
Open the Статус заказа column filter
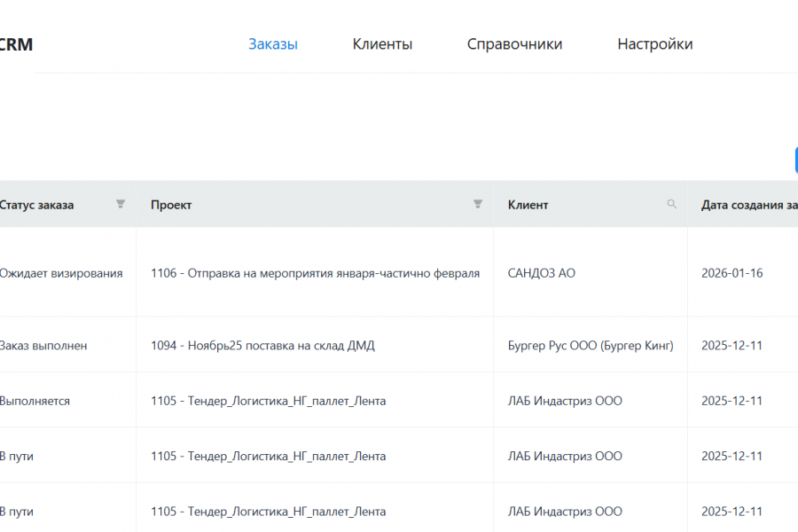click(121, 205)
